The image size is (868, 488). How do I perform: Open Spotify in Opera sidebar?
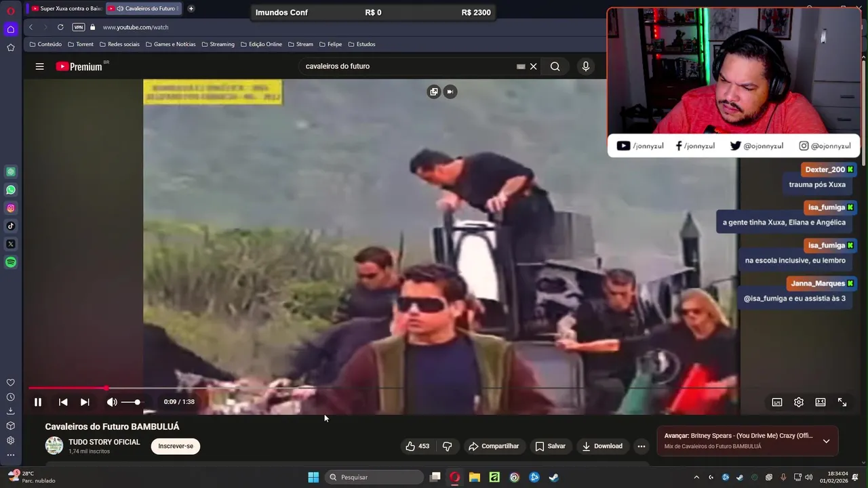(11, 262)
